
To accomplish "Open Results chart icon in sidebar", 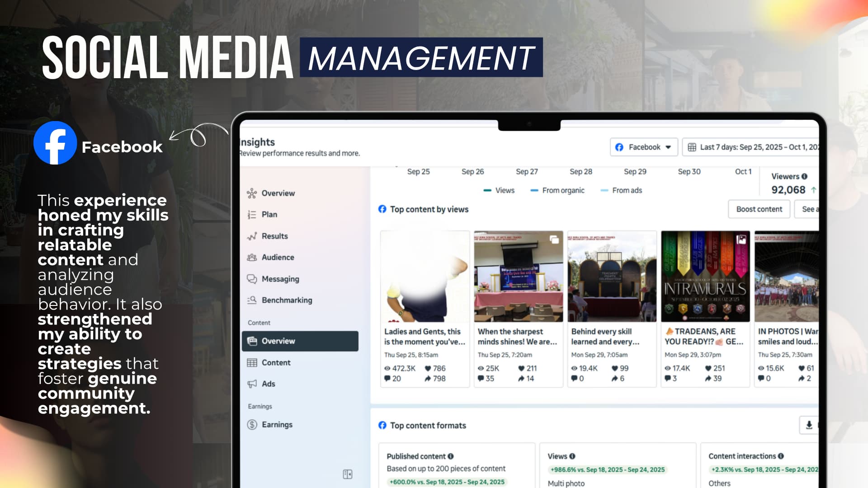I will coord(252,236).
